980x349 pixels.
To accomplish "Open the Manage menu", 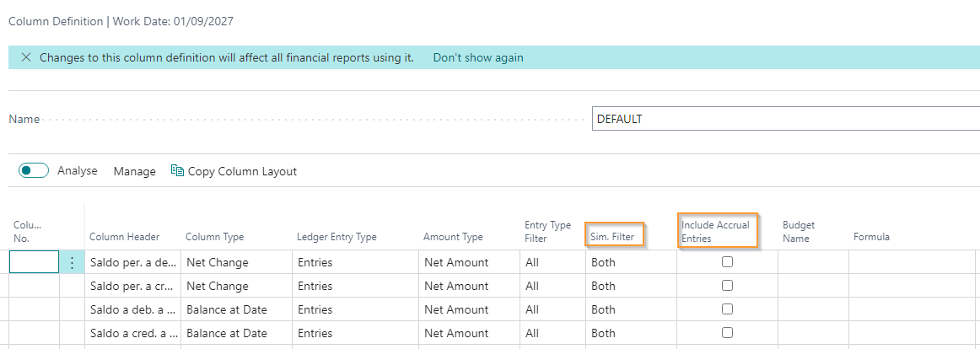I will pos(134,171).
